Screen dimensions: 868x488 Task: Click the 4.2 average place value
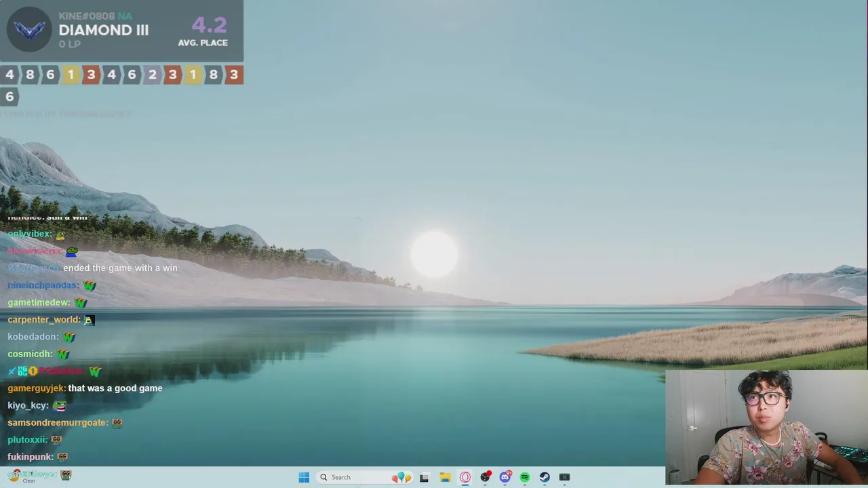[x=209, y=25]
